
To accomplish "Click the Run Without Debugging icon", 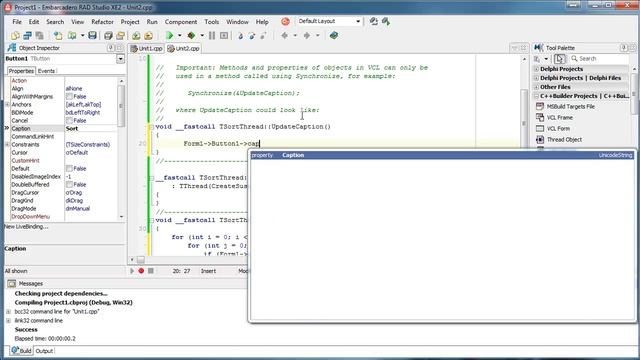I will (191, 36).
